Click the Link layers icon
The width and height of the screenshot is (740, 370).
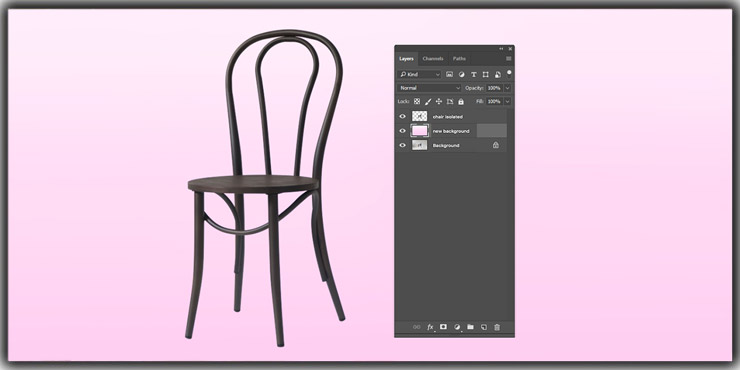click(x=416, y=327)
